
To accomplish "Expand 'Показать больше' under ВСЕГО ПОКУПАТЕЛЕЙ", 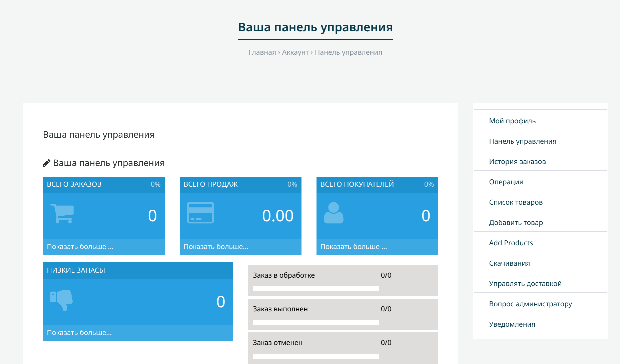I will point(354,247).
